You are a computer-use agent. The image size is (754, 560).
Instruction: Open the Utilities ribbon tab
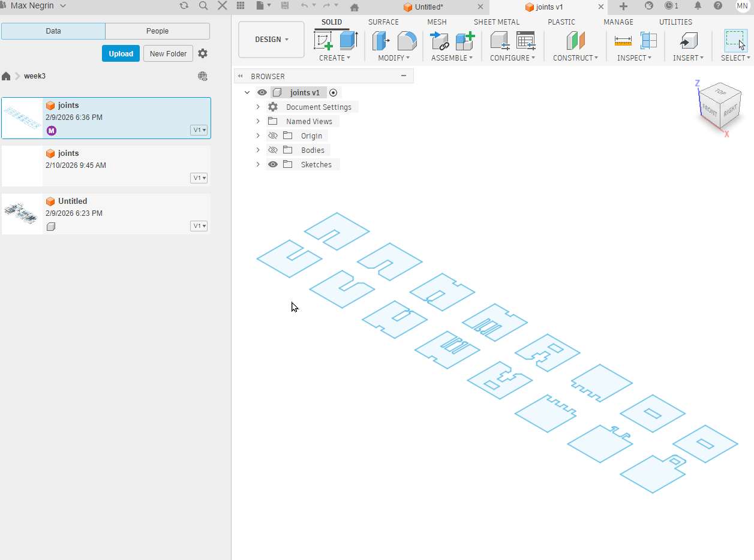pos(675,22)
